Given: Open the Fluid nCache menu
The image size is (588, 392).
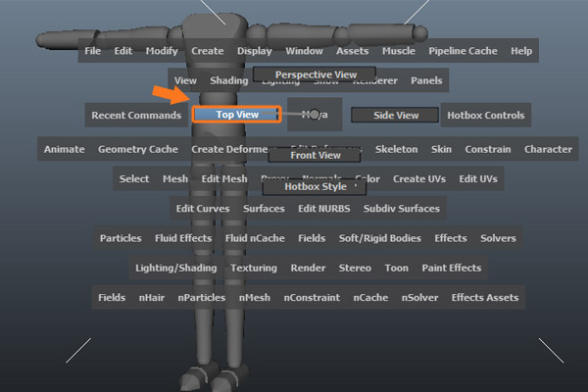Looking at the screenshot, I should pos(255,238).
